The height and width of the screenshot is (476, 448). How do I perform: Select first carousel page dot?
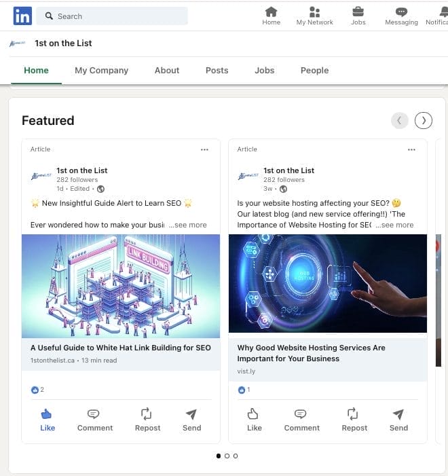click(219, 456)
